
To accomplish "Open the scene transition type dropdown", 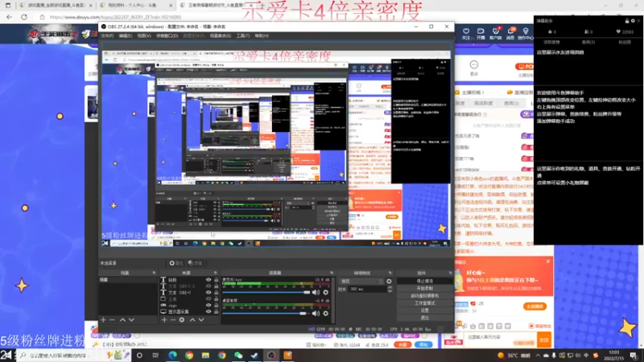I will 361,282.
